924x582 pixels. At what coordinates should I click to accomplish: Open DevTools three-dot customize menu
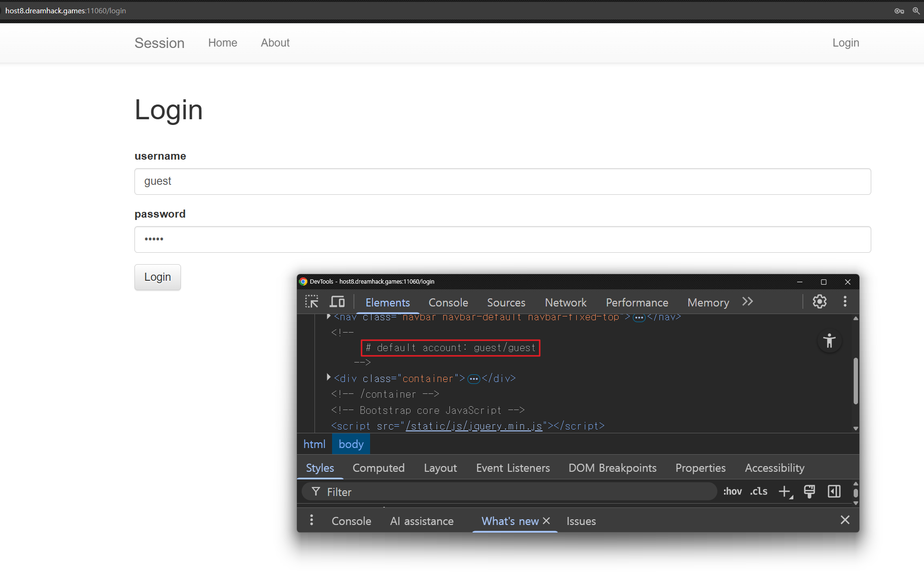click(845, 302)
